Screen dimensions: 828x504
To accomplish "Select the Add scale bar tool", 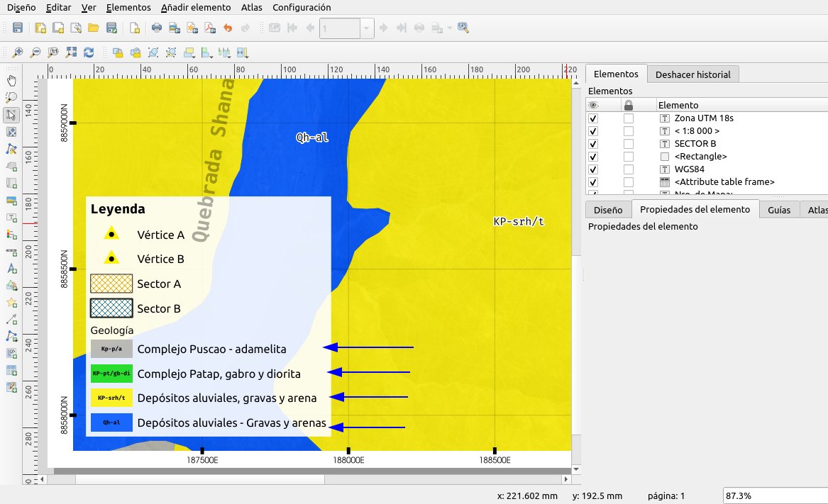I will tap(11, 252).
